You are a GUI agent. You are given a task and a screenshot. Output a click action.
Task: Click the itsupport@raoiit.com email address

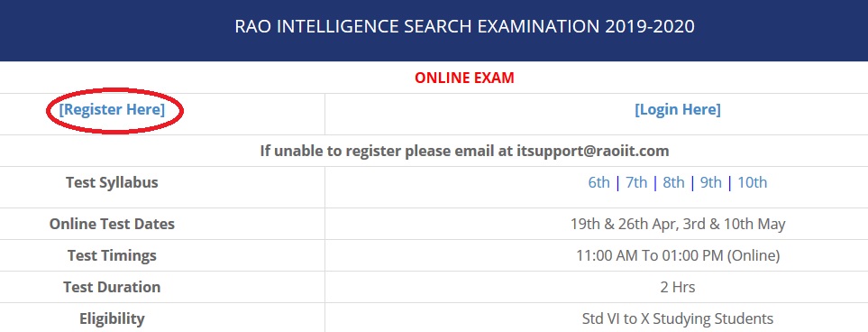pyautogui.click(x=593, y=151)
